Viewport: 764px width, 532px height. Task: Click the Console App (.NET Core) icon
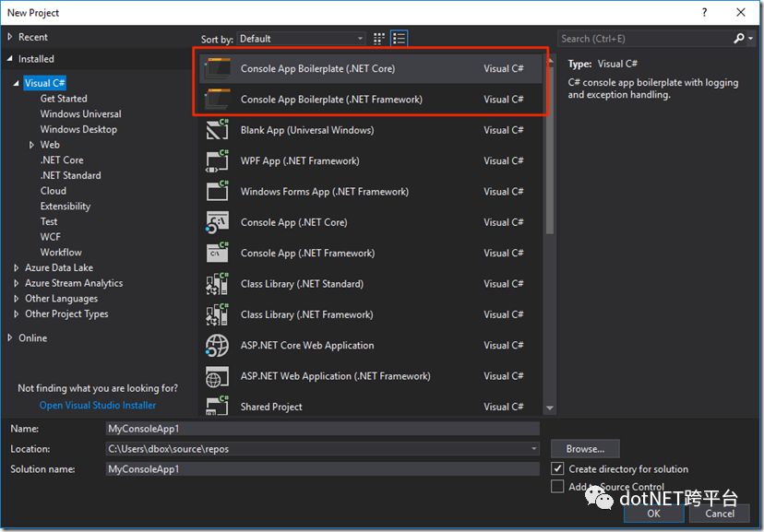[218, 222]
